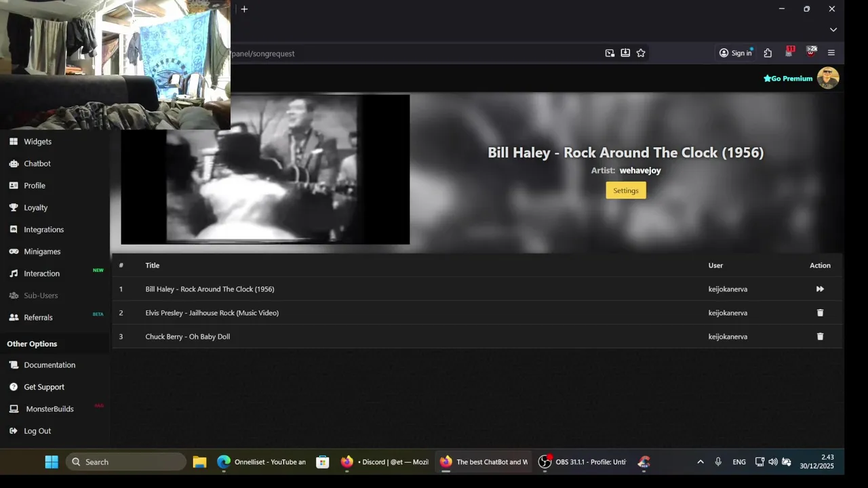Select the 'Bill Haley - Rock Around The Clock (1956)' row title
Screen dimensions: 868x488
pyautogui.click(x=210, y=289)
